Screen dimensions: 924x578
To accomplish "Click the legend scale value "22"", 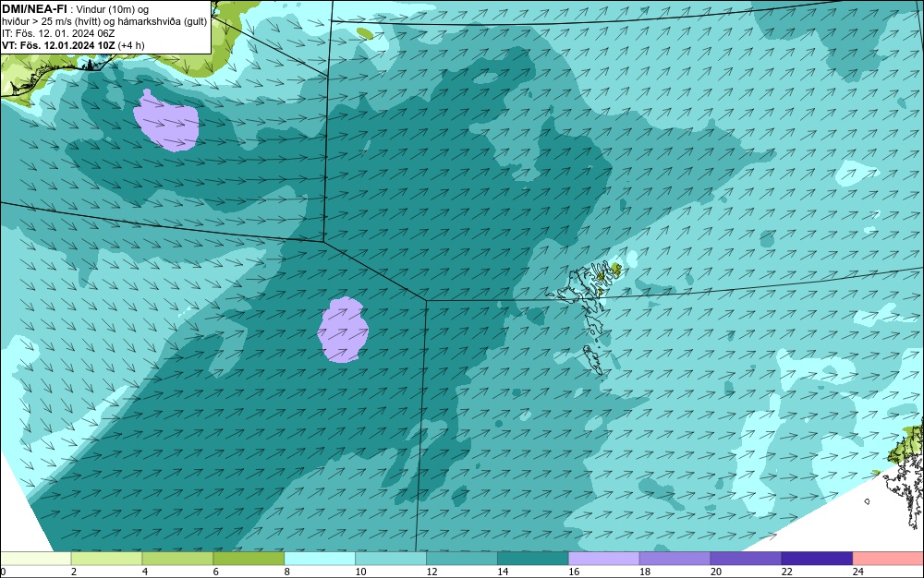I will pyautogui.click(x=786, y=572).
